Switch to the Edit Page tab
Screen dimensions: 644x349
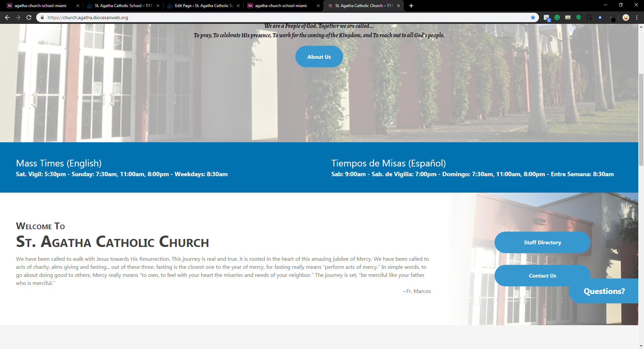pyautogui.click(x=203, y=6)
